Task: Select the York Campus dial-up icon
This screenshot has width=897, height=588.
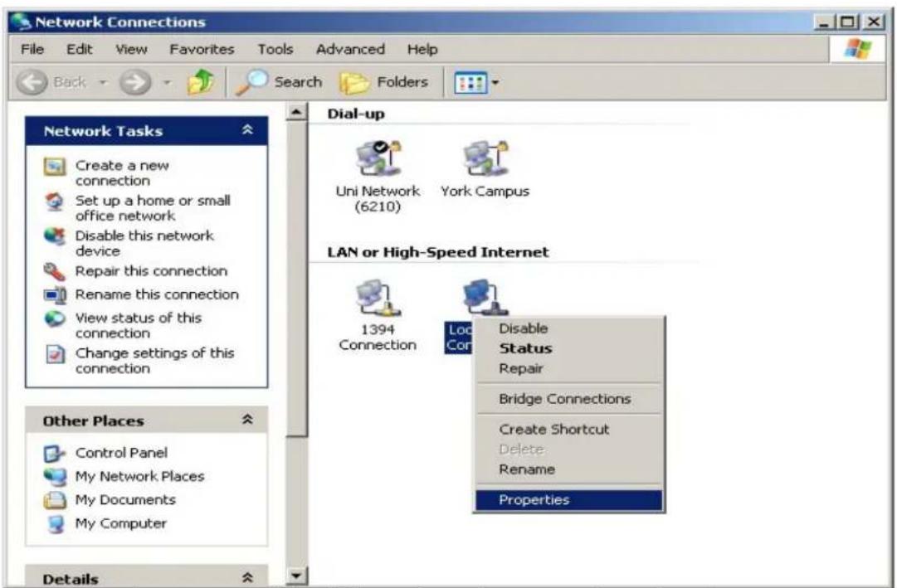Action: point(485,158)
